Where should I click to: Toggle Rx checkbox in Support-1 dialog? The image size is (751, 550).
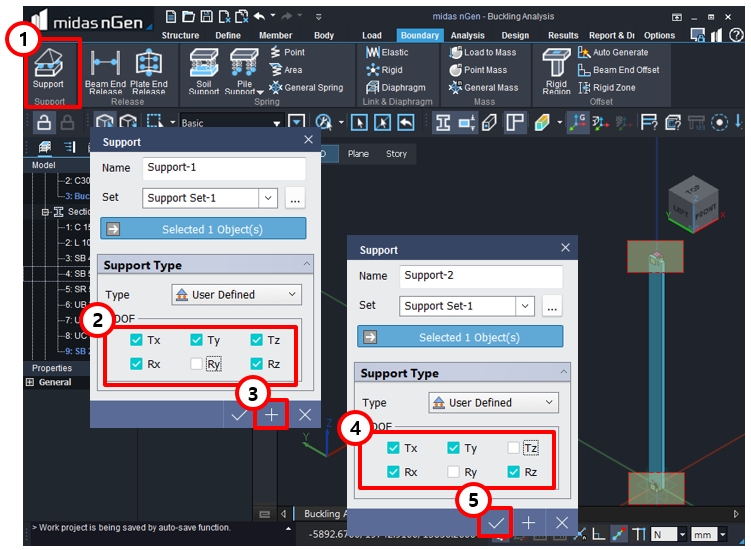tap(137, 364)
